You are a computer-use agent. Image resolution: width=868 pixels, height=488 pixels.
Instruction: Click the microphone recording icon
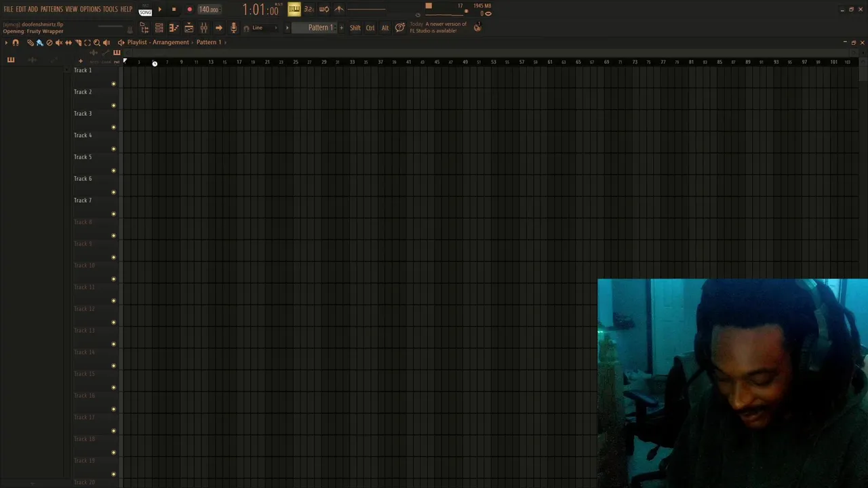pos(233,28)
